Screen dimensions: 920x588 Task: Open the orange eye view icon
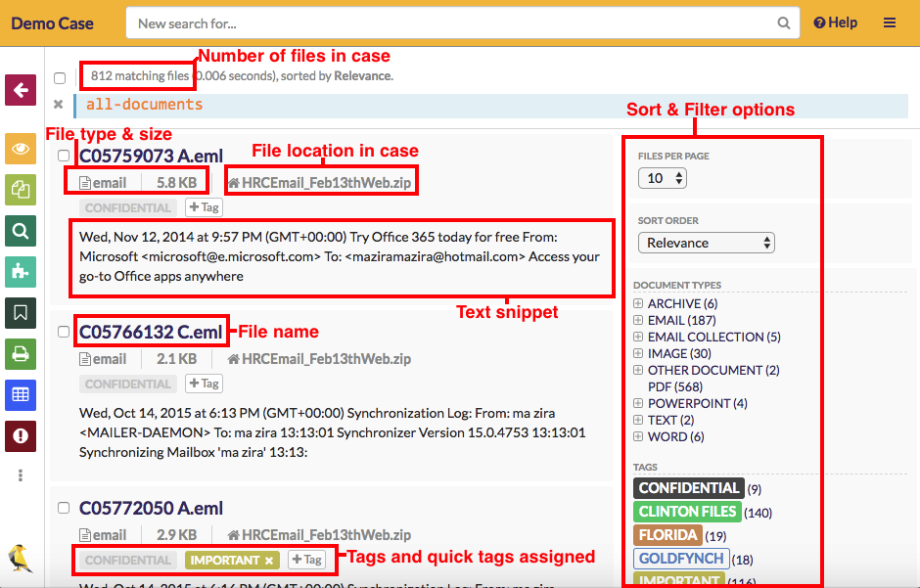pos(21,149)
